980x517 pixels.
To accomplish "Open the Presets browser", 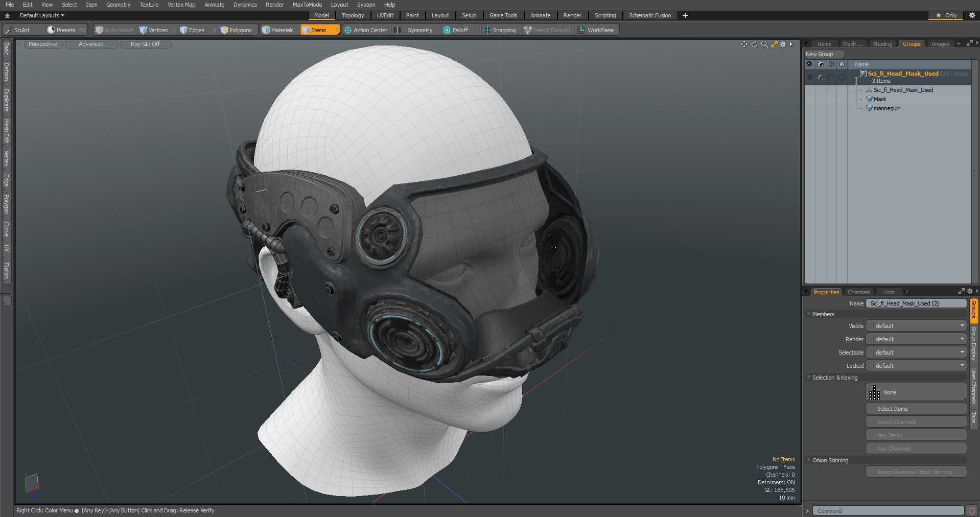I will [x=66, y=30].
